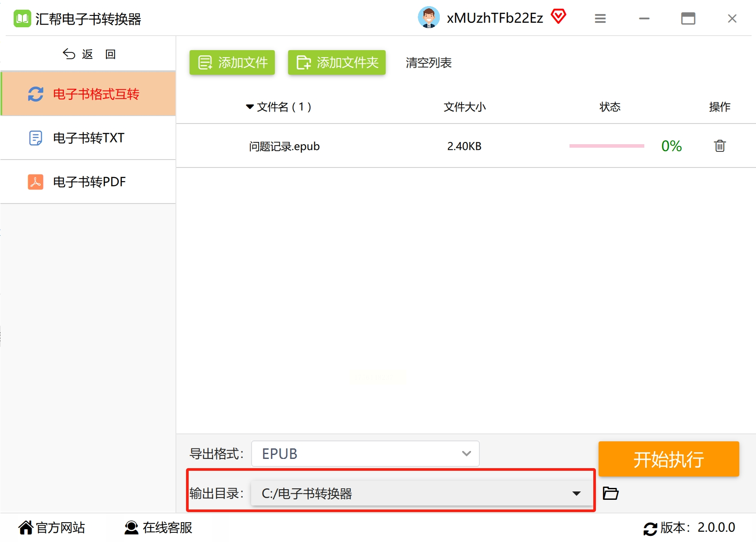This screenshot has height=542, width=756.
Task: Minimize the converter window
Action: 644,18
